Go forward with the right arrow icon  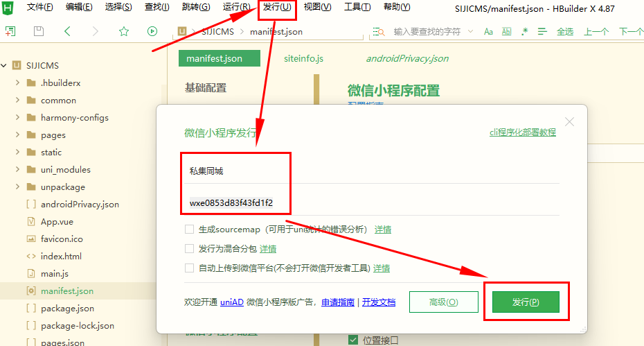[96, 31]
